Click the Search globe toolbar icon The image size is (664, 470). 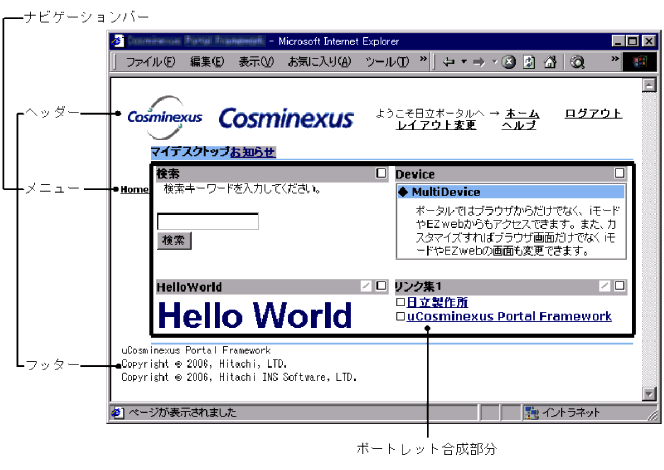(577, 62)
